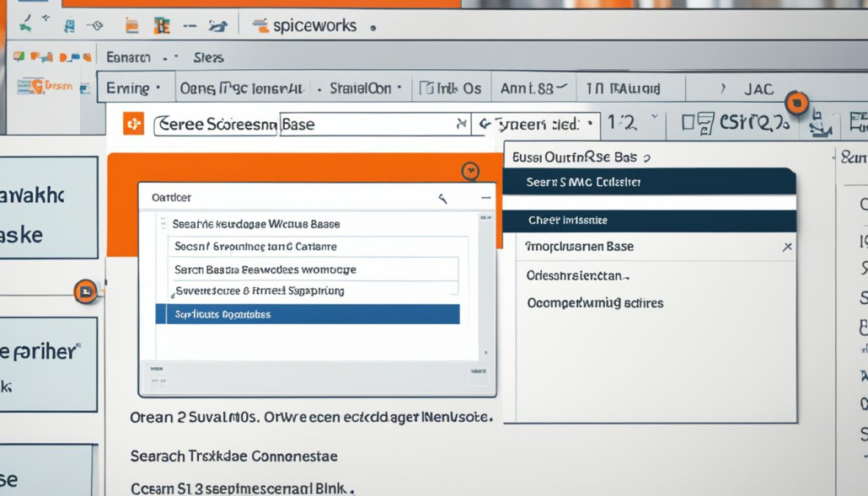Click the orange circle arrow above the Oatticer dialog

click(470, 171)
